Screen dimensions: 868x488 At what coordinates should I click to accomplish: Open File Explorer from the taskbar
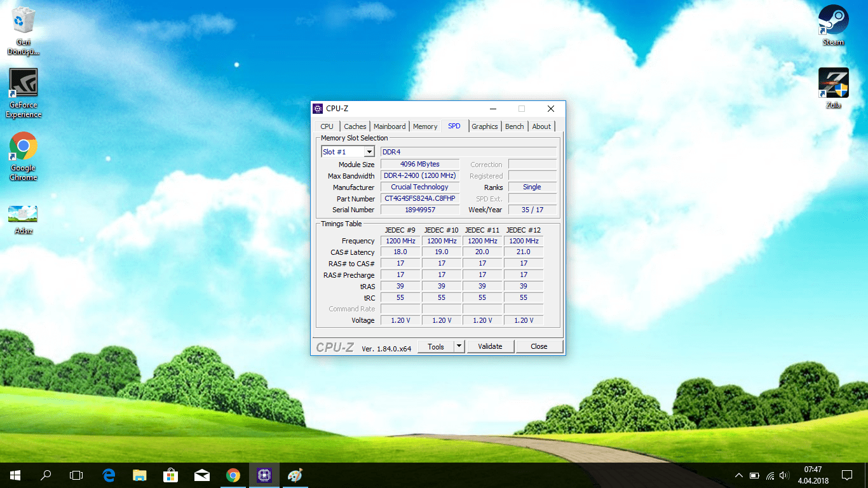140,475
